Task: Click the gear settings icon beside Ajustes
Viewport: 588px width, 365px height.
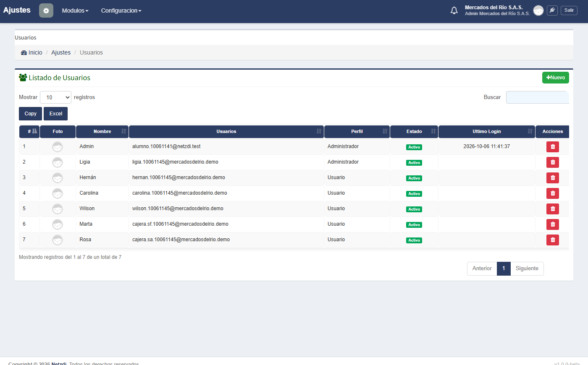Action: pos(46,10)
